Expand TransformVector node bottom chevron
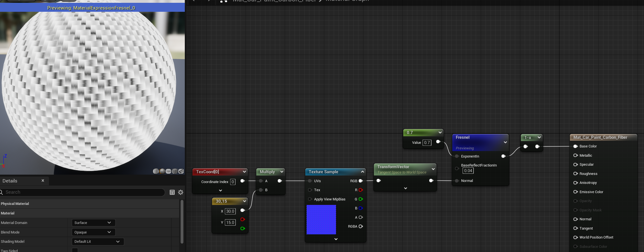 (x=406, y=188)
